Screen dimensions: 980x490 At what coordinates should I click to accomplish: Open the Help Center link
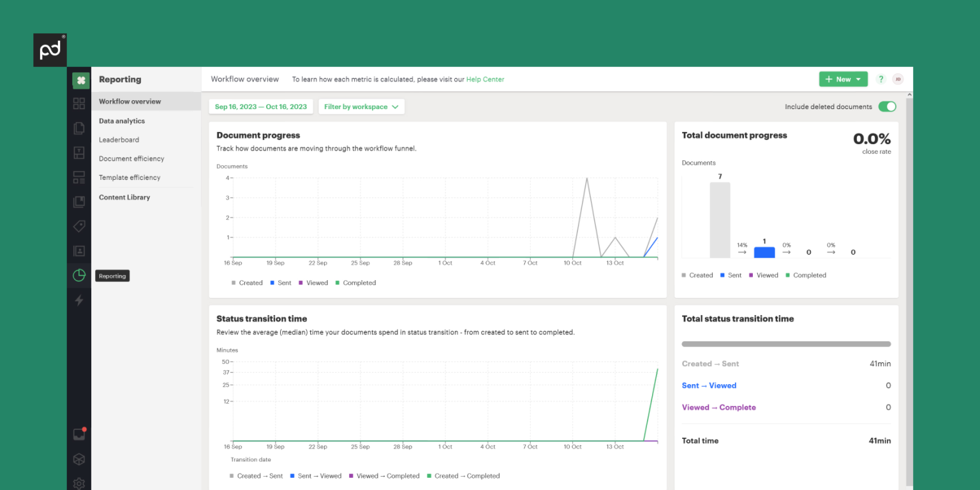485,80
